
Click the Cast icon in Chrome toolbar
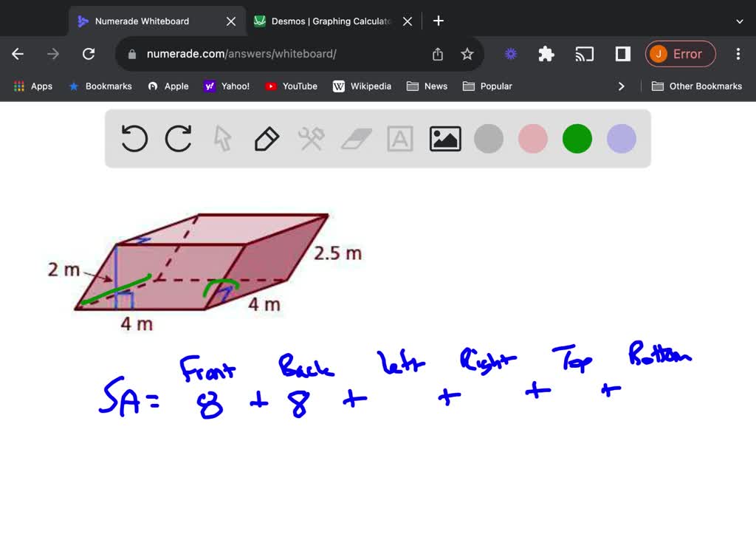pos(585,53)
